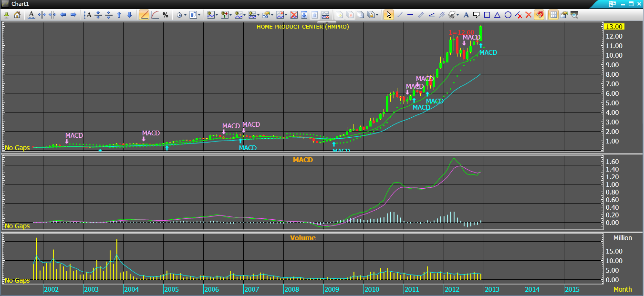644x296 pixels.
Task: Toggle the pointer selection arrow tool
Action: (389, 15)
